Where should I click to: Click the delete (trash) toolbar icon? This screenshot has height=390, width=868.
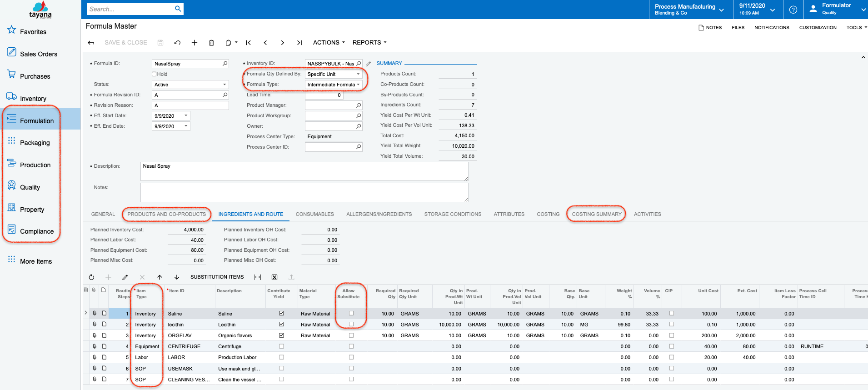point(211,43)
